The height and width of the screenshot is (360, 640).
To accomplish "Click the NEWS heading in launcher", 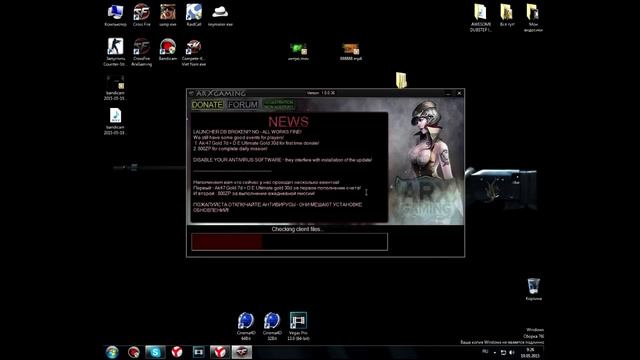I will tap(288, 122).
